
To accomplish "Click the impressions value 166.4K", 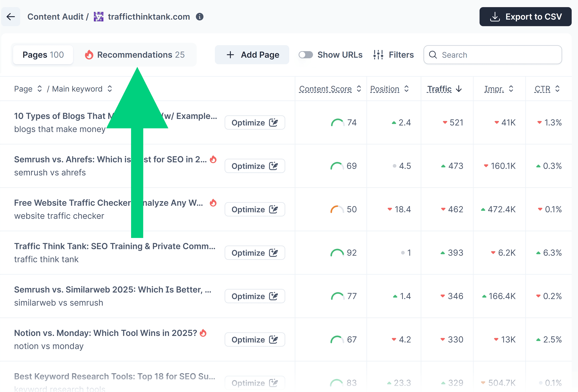I will pyautogui.click(x=502, y=296).
